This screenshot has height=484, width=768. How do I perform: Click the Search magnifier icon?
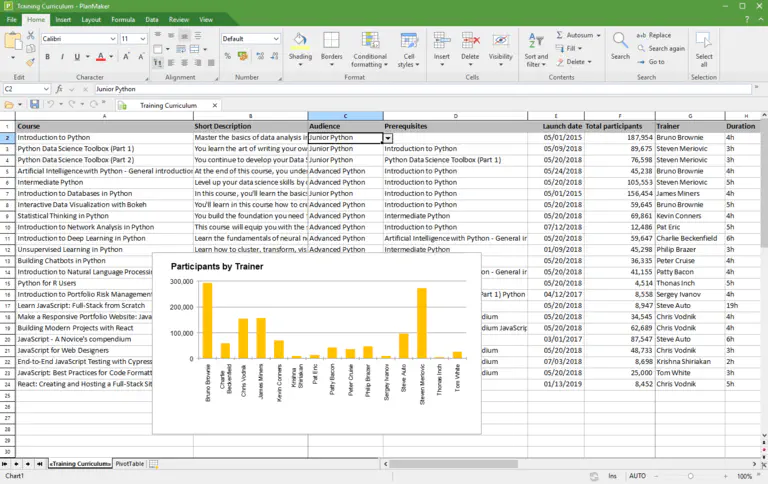click(x=620, y=40)
